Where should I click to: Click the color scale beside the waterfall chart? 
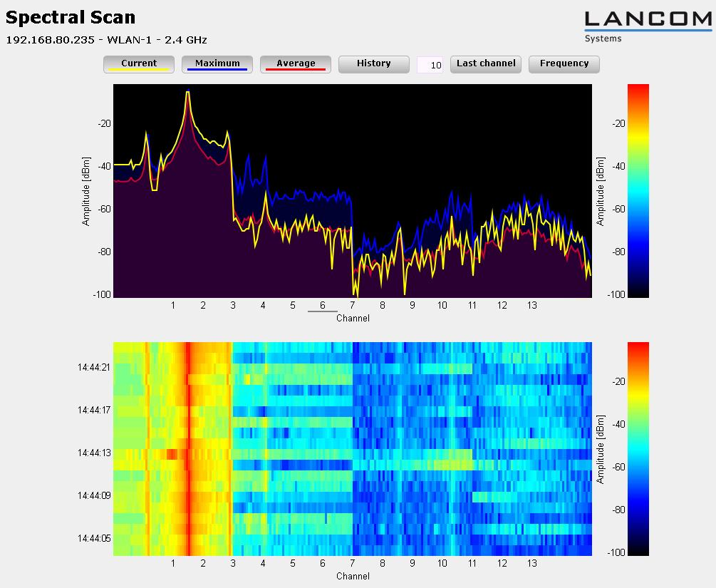coord(638,448)
